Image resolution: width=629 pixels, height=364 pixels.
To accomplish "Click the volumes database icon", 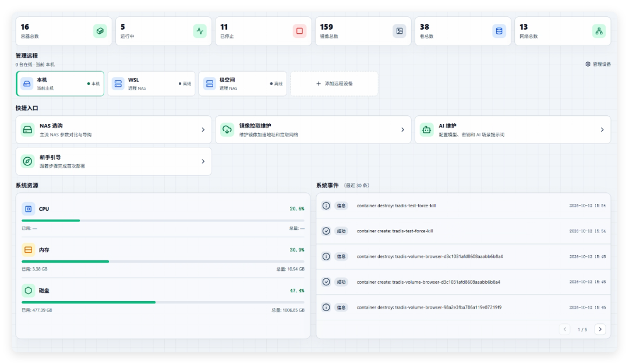I will (499, 31).
